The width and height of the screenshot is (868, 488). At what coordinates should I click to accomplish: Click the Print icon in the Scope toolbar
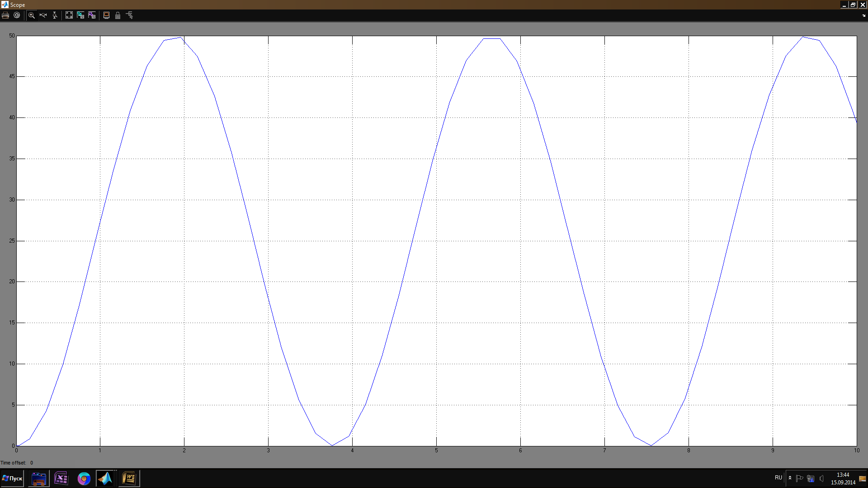[x=5, y=15]
